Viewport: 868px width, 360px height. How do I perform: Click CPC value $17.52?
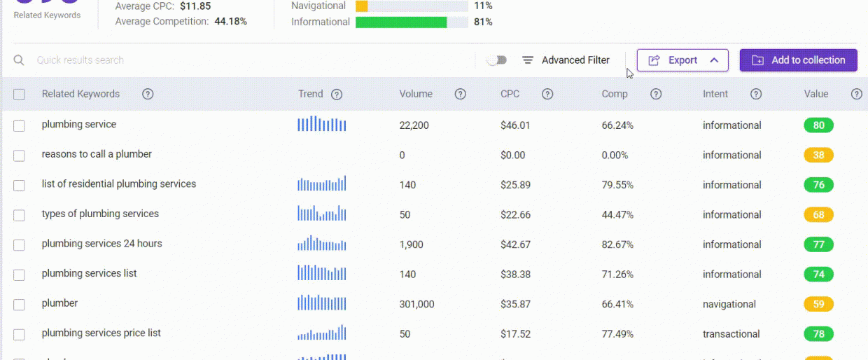pos(515,334)
